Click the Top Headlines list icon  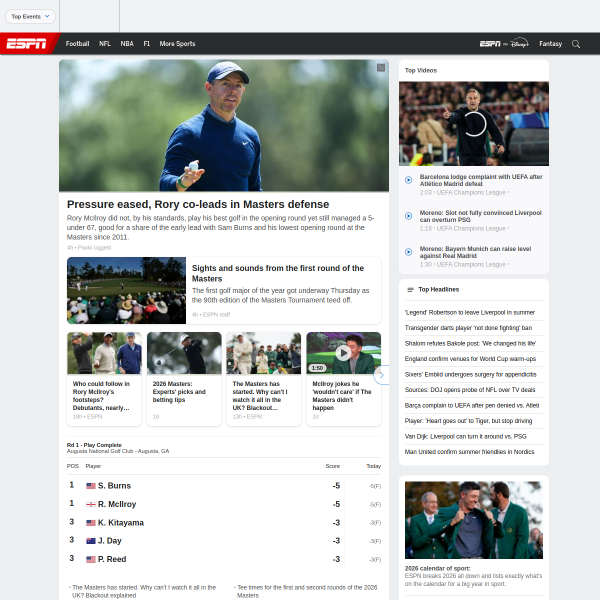(x=410, y=290)
